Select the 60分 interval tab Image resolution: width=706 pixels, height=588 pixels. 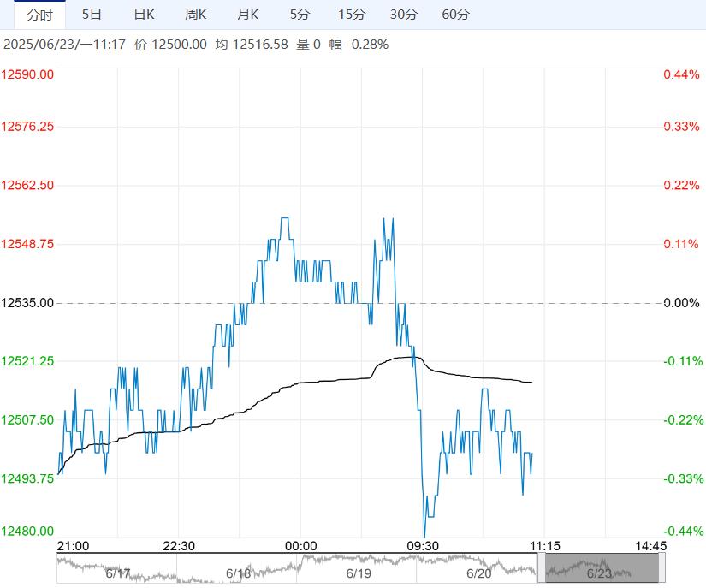[455, 15]
